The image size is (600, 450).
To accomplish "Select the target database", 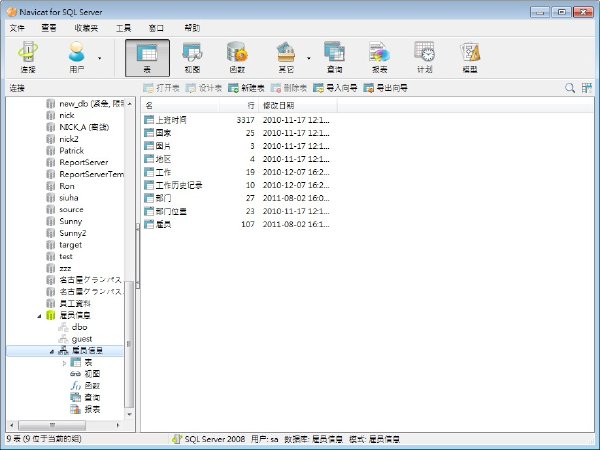I will coord(70,245).
